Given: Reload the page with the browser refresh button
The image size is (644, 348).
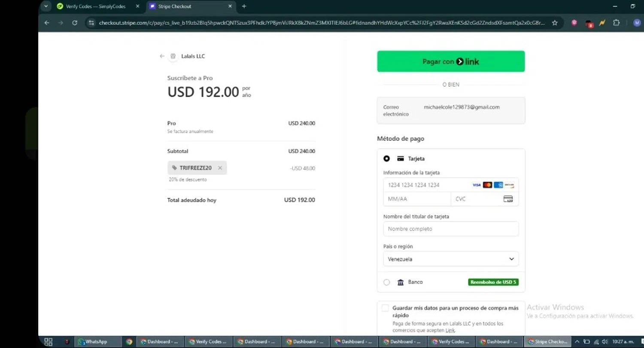Looking at the screenshot, I should pyautogui.click(x=75, y=23).
